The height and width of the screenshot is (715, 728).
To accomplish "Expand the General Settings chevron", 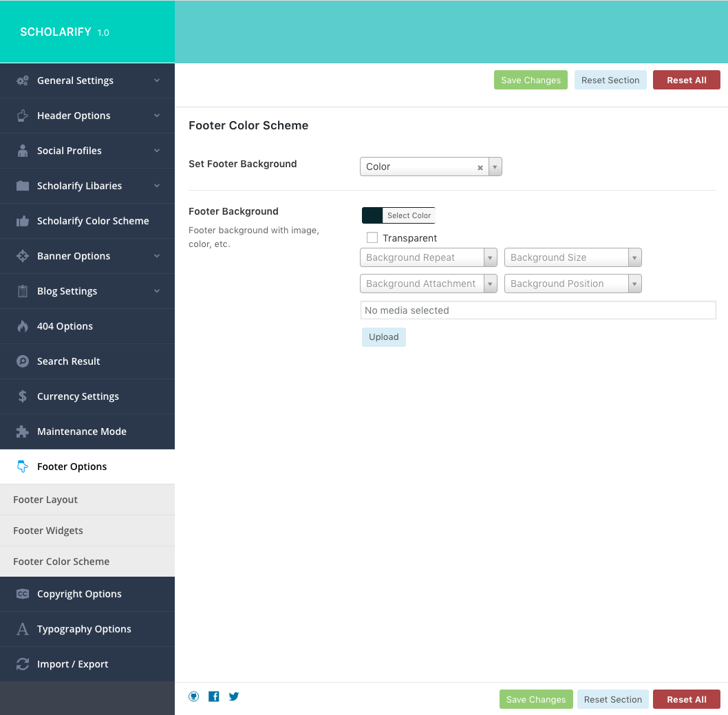I will [x=157, y=81].
